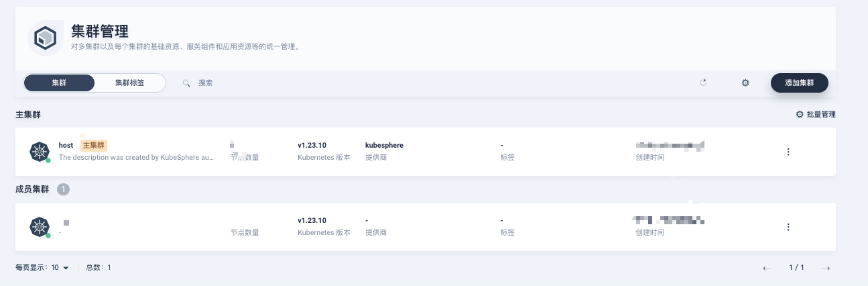Viewport: 868px width, 286px height.
Task: Click the cluster management cube icon
Action: pos(46,38)
